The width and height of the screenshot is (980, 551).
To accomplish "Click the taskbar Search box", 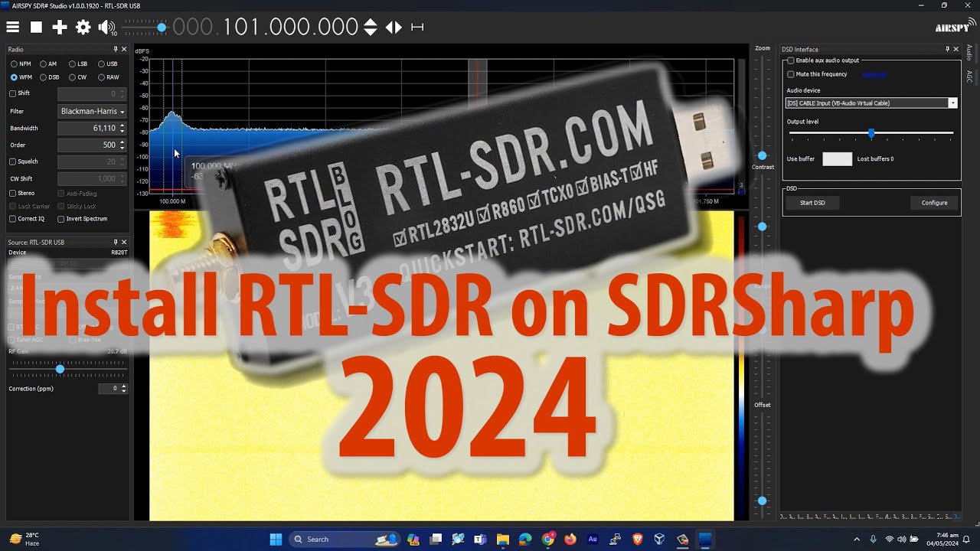I will [x=345, y=540].
